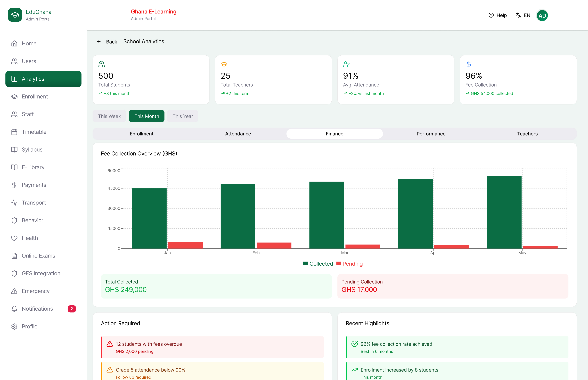
Task: Click the 500 Total Students card
Action: [151, 80]
